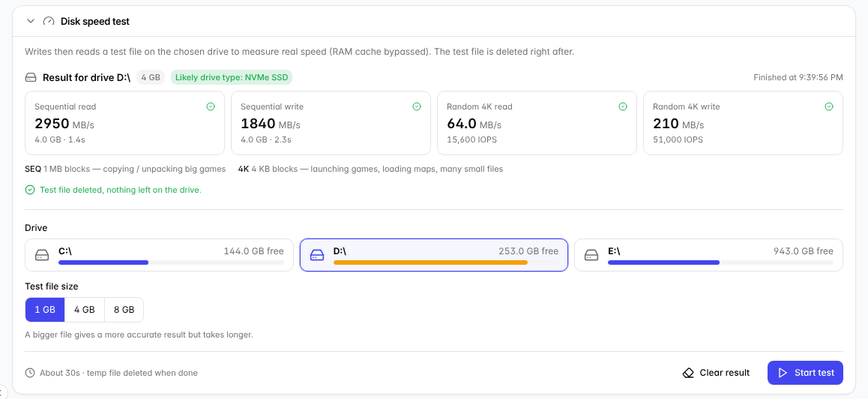Viewport: 868px width, 399px height.
Task: Click the bigger file gives more accurate hint
Action: pos(139,335)
